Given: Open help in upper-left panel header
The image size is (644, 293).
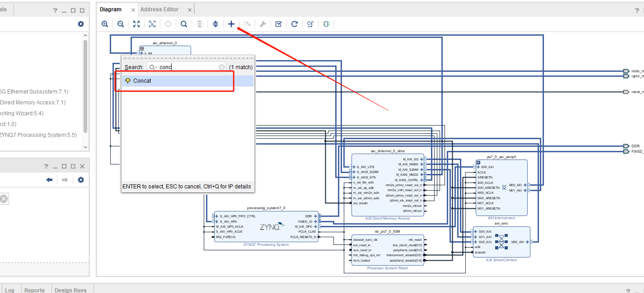Looking at the screenshot, I should pos(55,10).
